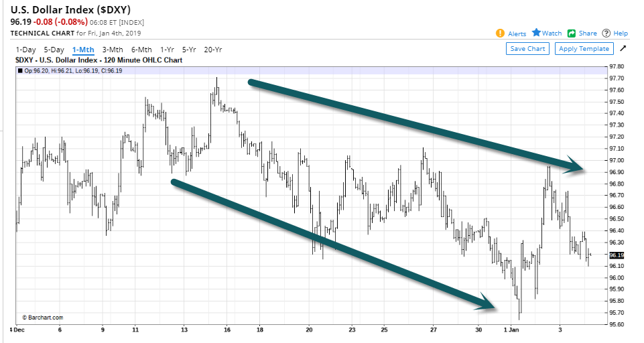Open the Watch link
The width and height of the screenshot is (644, 343).
[x=552, y=33]
